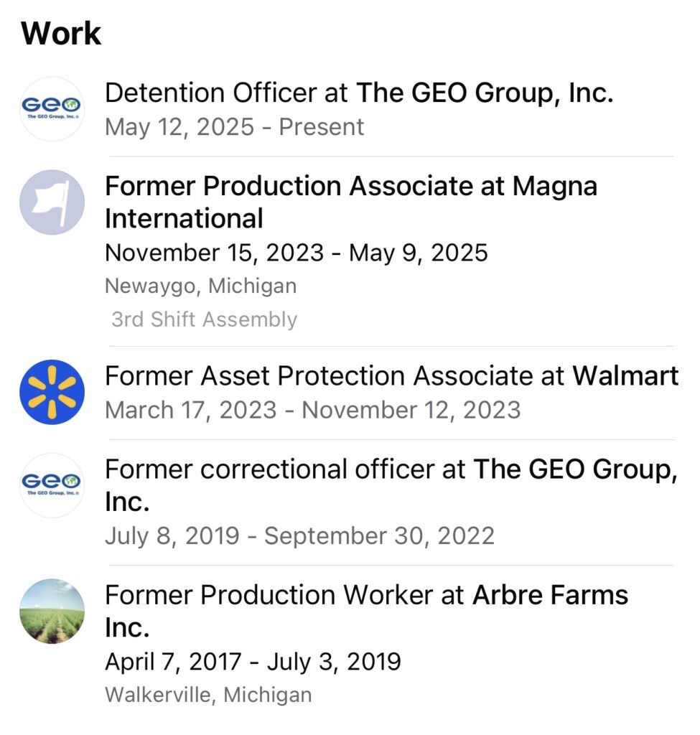The height and width of the screenshot is (735, 700).
Task: Tap the November 15, 2023 - May 9, 2025 dates
Action: click(x=296, y=253)
